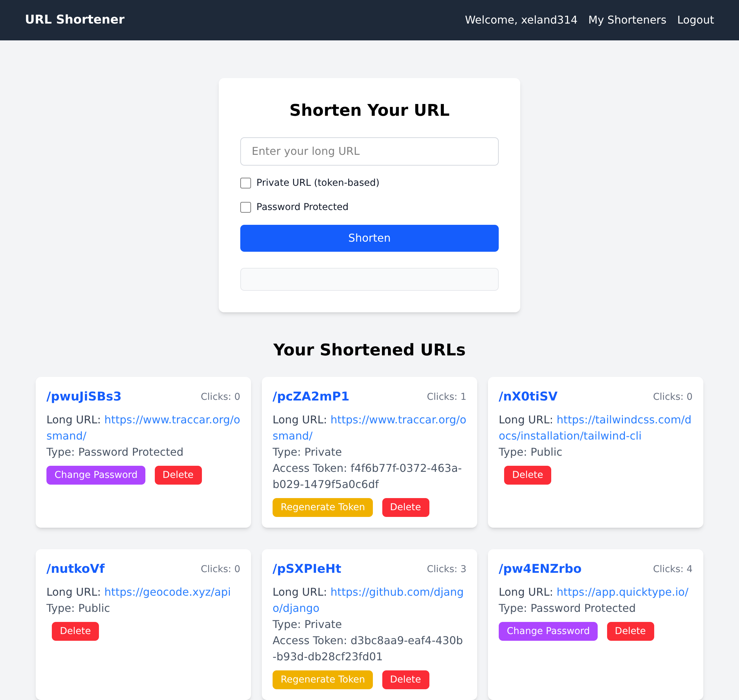This screenshot has height=700, width=739.
Task: Change Password for /pwuJiSBs3
Action: (96, 475)
